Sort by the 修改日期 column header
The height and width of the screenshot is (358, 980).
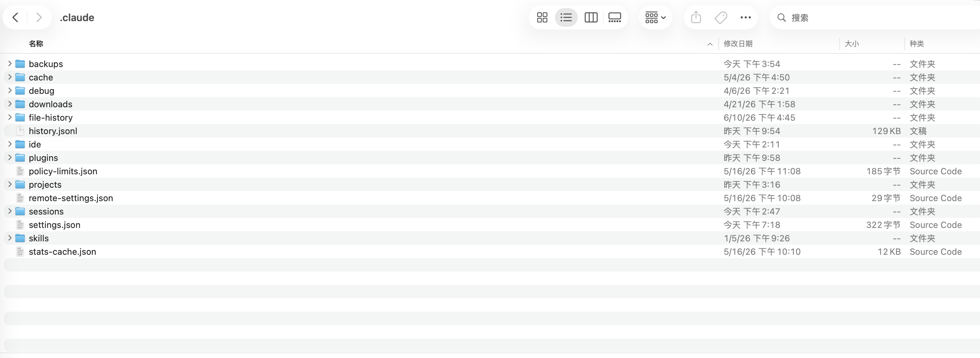(738, 44)
